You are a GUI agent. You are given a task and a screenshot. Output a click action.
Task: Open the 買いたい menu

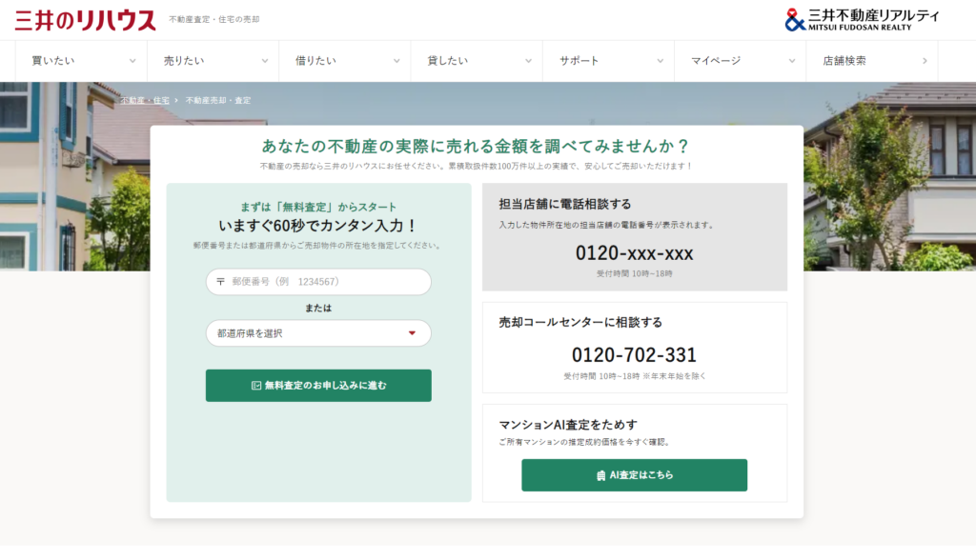pyautogui.click(x=81, y=61)
